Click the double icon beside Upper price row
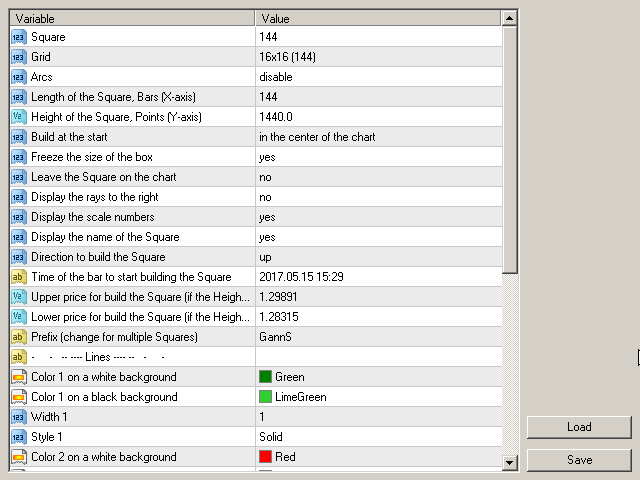Screen dimensions: 640x480 pos(19,297)
